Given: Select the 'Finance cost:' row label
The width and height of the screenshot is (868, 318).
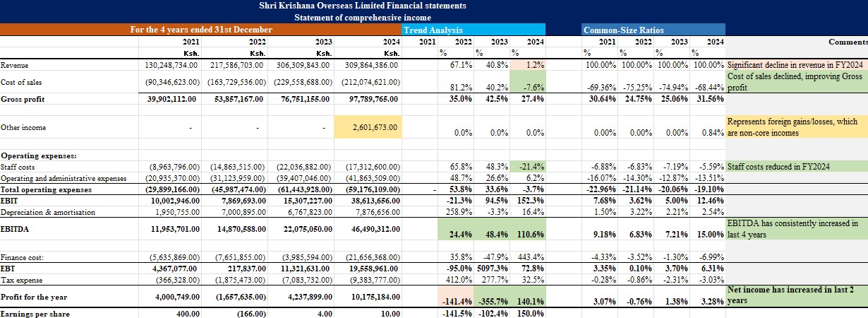Looking at the screenshot, I should pos(23,258).
